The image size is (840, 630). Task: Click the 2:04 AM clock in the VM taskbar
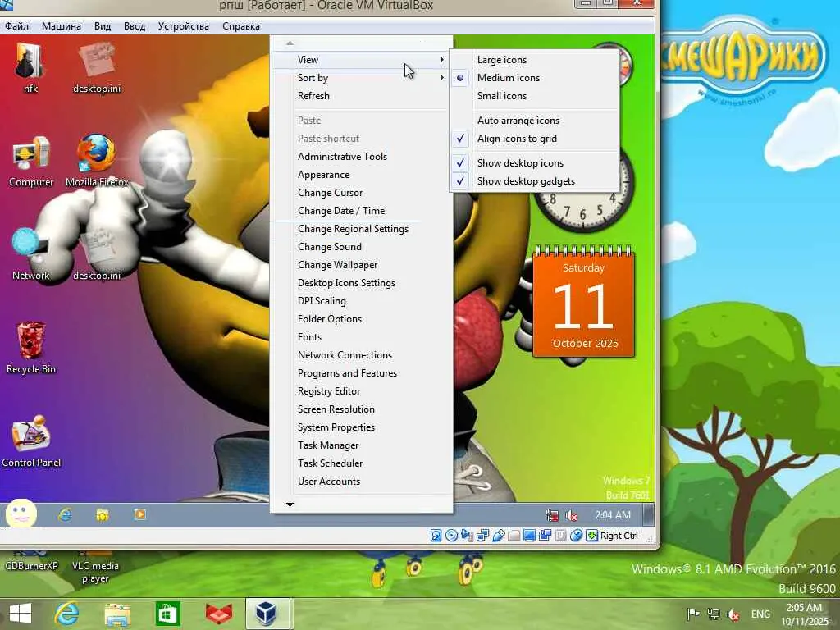[x=613, y=515]
